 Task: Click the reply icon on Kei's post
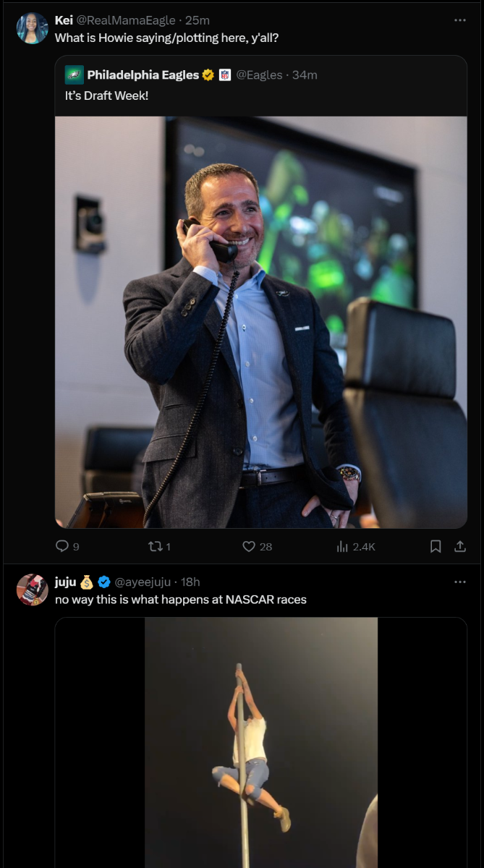pyautogui.click(x=62, y=547)
